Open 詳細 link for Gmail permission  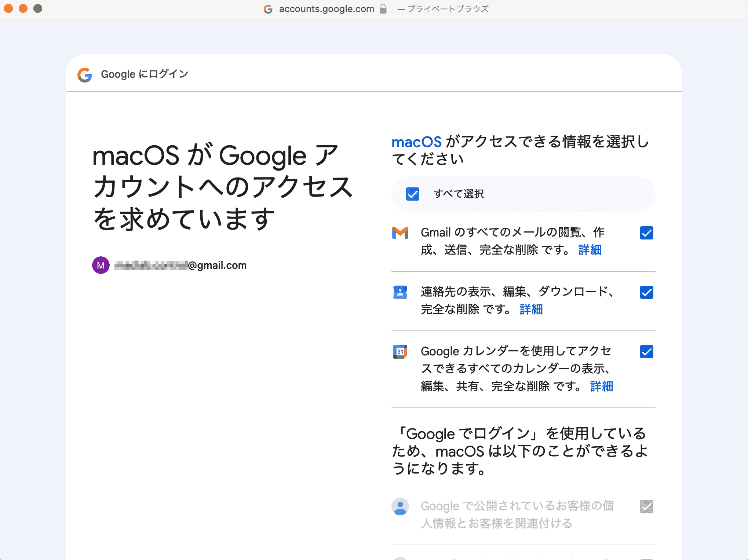tap(590, 250)
